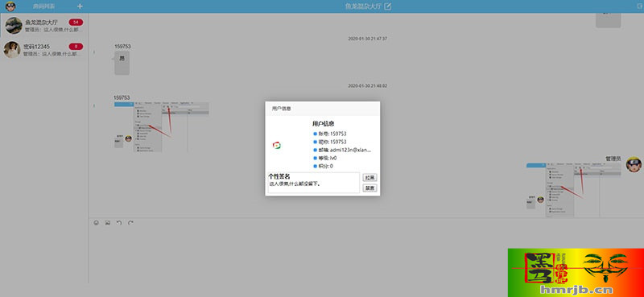The width and height of the screenshot is (644, 297).
Task: Open the screenshot image sent by 管理员
Action: click(x=574, y=190)
